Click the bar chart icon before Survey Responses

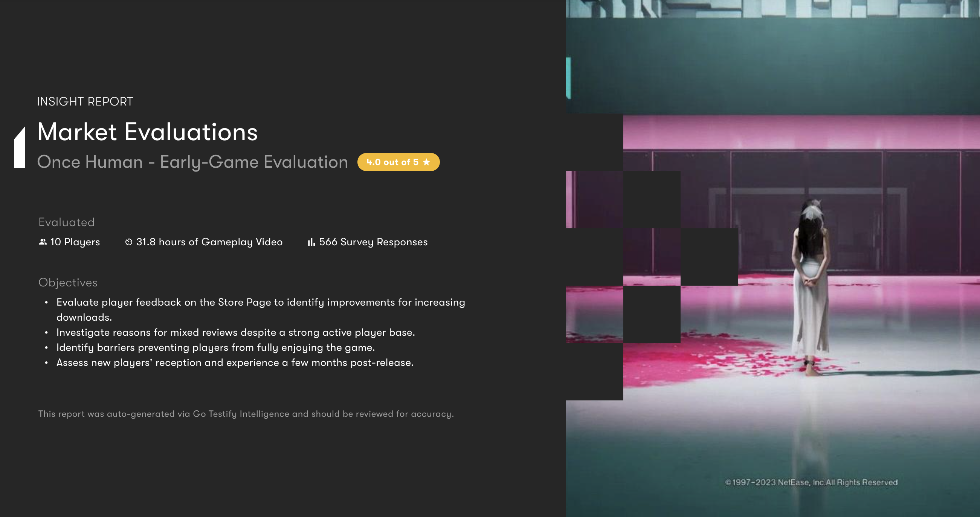tap(311, 242)
